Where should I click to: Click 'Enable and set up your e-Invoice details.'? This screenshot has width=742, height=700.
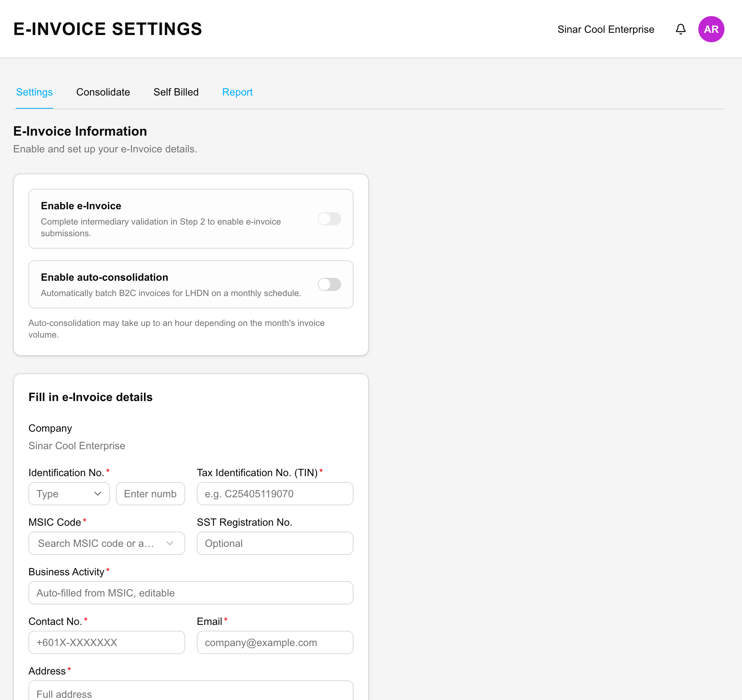(x=105, y=149)
